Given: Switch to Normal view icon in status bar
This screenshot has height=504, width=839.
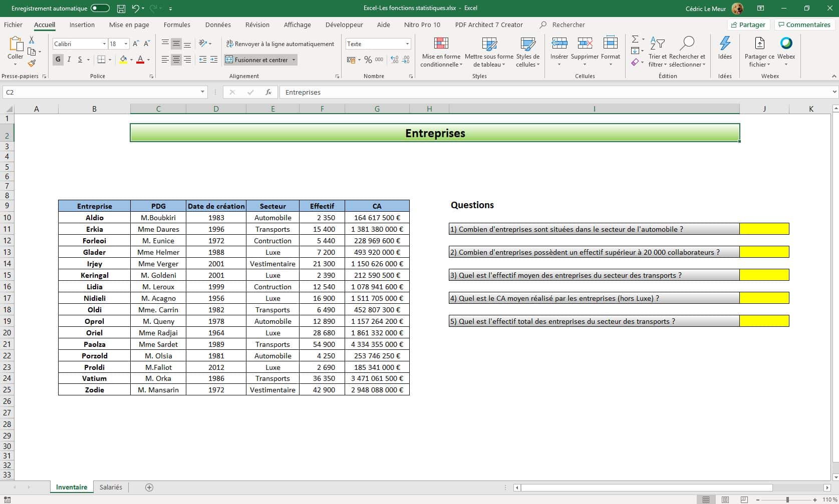Looking at the screenshot, I should [x=706, y=499].
